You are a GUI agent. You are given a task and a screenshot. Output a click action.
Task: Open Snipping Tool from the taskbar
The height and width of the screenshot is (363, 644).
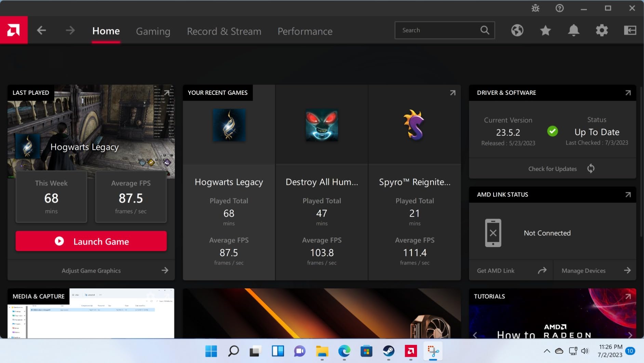433,351
